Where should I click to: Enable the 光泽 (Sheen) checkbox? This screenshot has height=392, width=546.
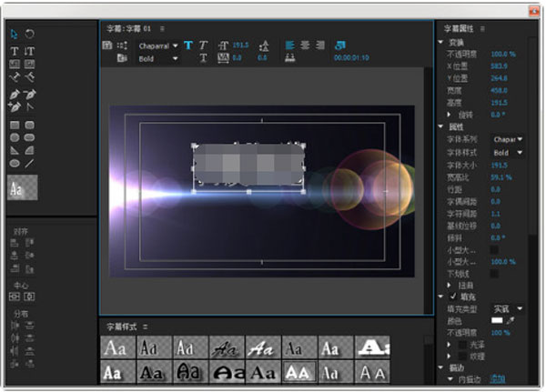(x=462, y=345)
